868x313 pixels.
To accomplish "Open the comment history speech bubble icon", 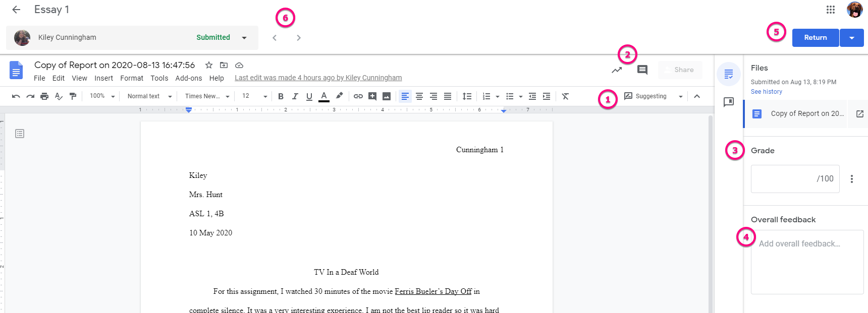I will 642,70.
